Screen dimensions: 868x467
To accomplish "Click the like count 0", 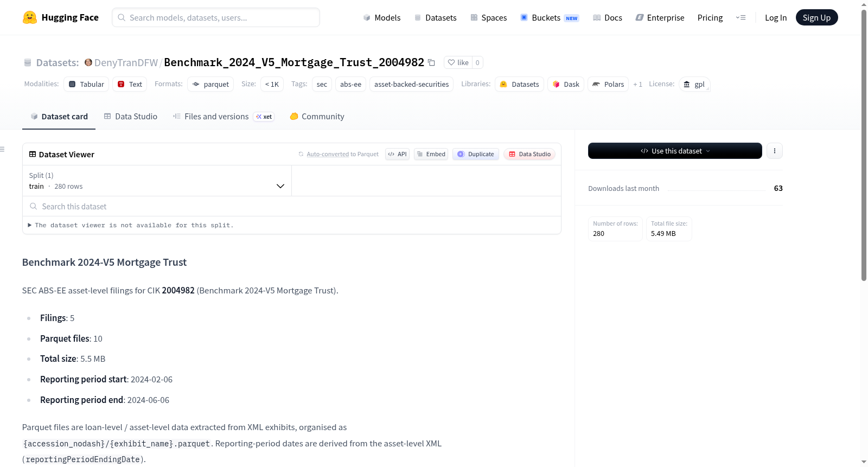I will click(477, 62).
